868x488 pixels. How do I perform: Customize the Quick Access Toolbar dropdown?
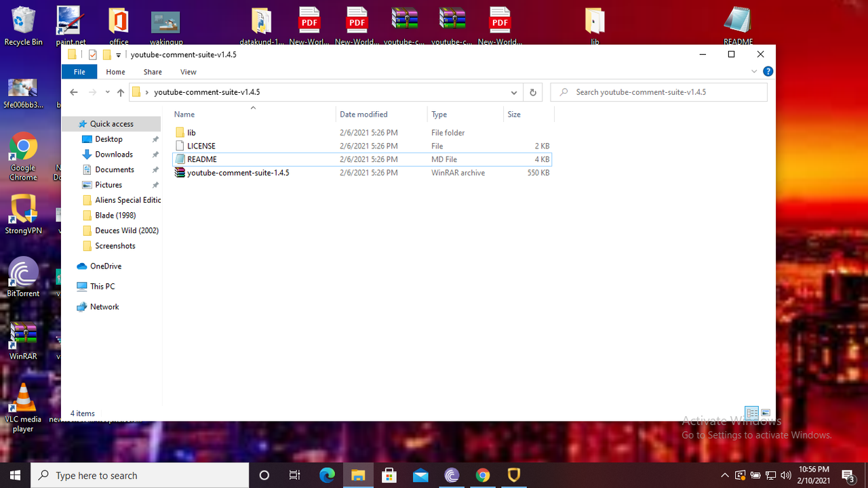tap(117, 54)
